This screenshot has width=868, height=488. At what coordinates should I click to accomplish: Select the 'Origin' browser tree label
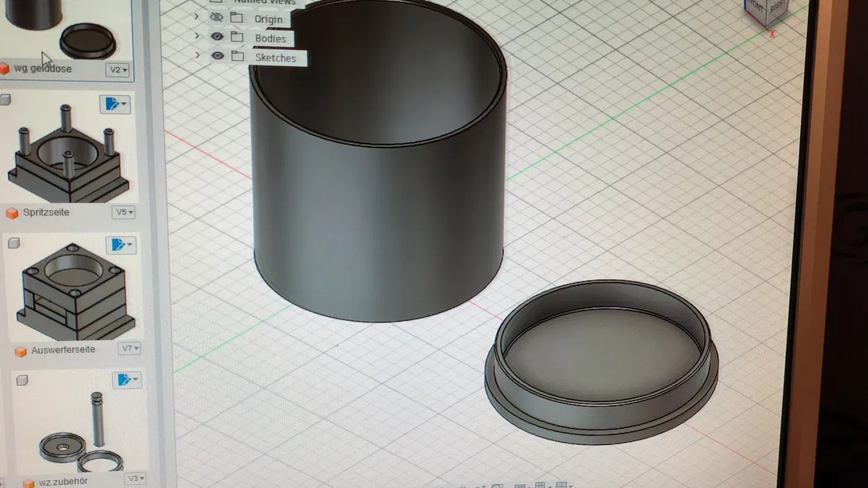[x=269, y=20]
